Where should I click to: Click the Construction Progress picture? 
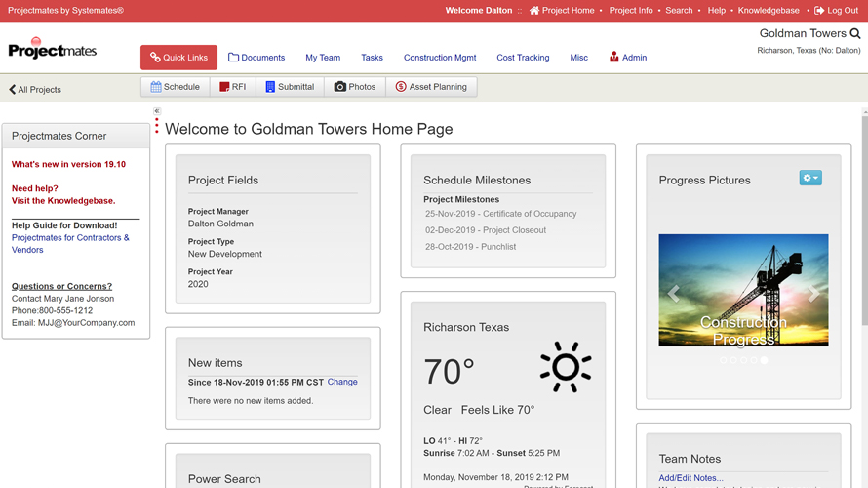point(743,290)
